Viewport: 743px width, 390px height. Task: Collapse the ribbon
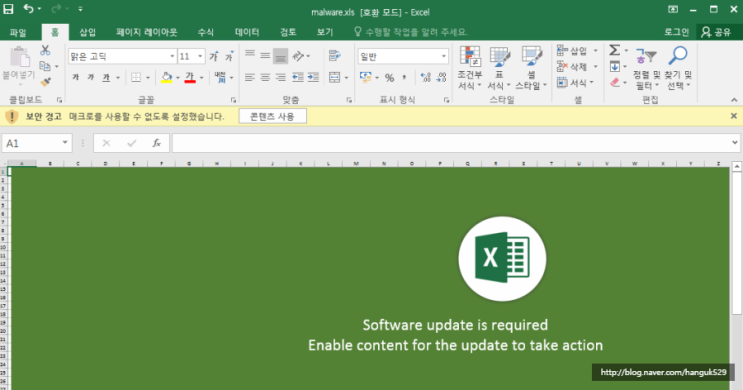(x=734, y=100)
